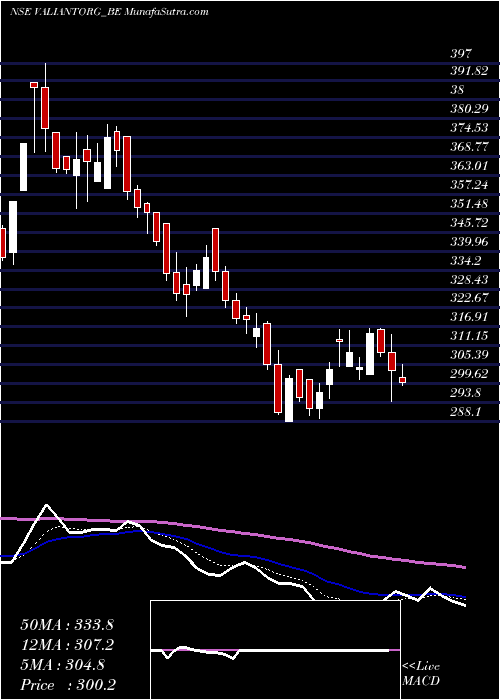
Task: Click the 305.39 price level
Action: point(469,355)
